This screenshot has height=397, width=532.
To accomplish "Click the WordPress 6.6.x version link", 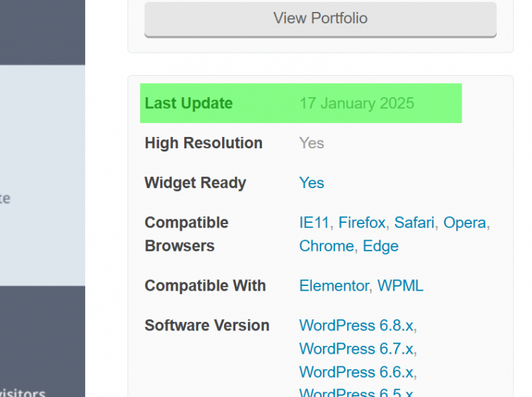I will coord(356,372).
